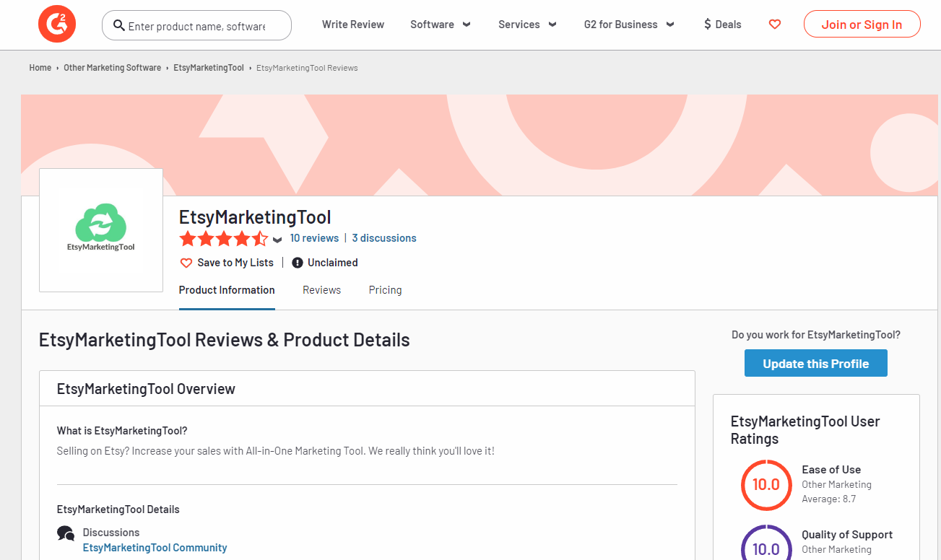Click the Unclaimed status label
This screenshot has height=560, width=941.
(333, 263)
